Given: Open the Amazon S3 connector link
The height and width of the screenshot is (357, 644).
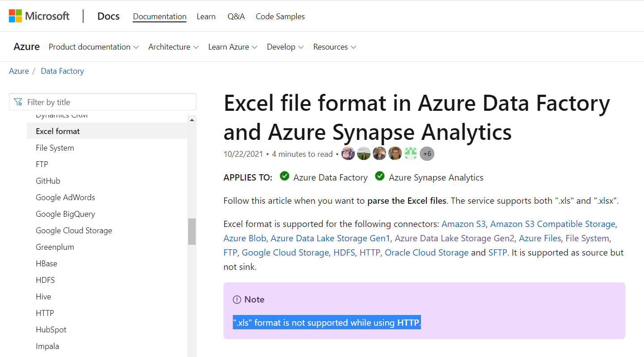Looking at the screenshot, I should pos(463,224).
